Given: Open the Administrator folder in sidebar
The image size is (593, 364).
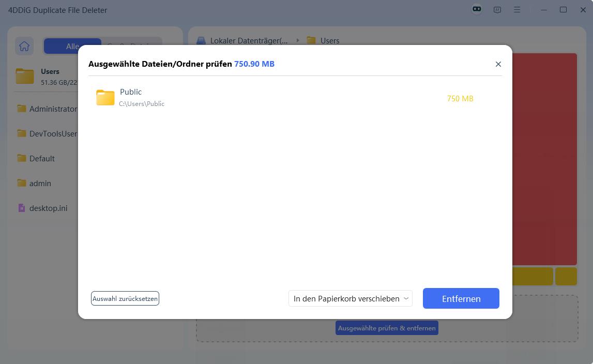Looking at the screenshot, I should pyautogui.click(x=47, y=109).
